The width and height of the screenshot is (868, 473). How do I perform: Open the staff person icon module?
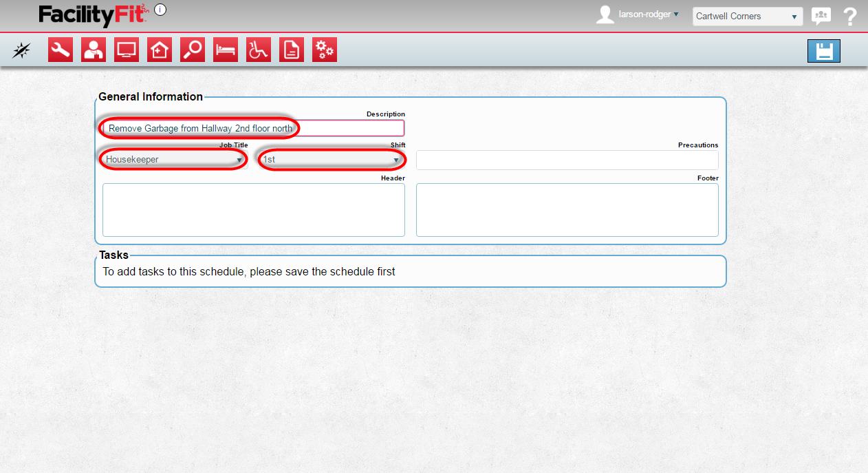(x=94, y=50)
